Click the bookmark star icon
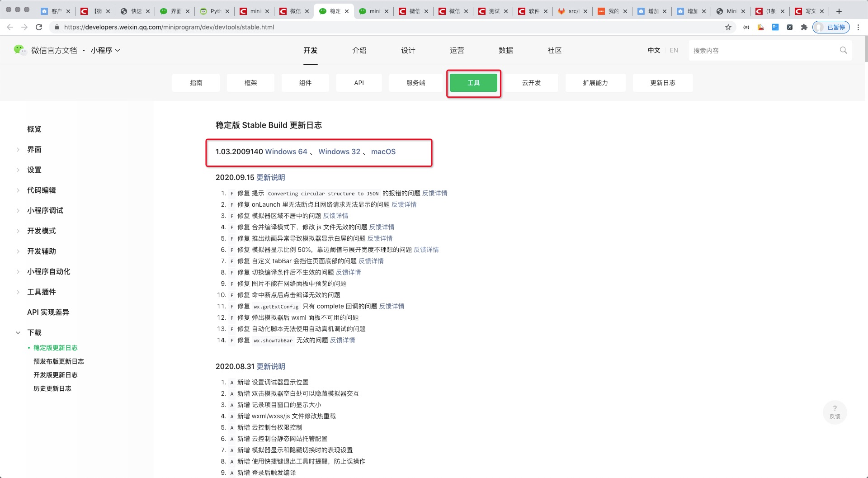The height and width of the screenshot is (478, 868). (728, 27)
